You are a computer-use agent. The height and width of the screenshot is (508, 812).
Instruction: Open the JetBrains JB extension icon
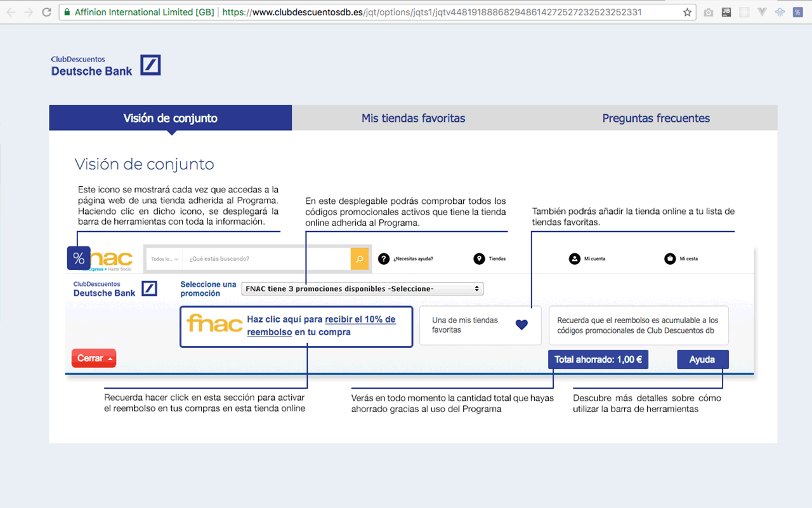(x=727, y=12)
